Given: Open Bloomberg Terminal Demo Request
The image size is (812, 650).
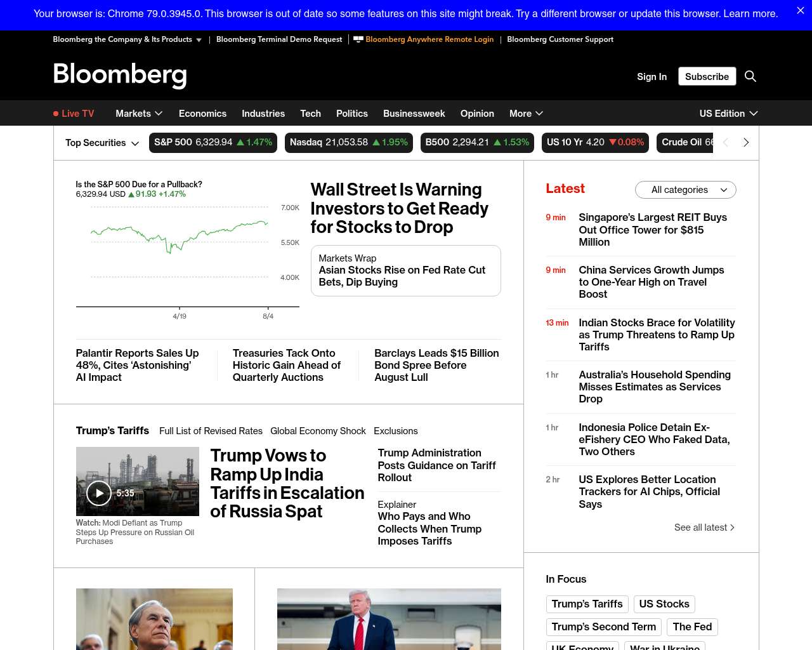Looking at the screenshot, I should (x=279, y=39).
